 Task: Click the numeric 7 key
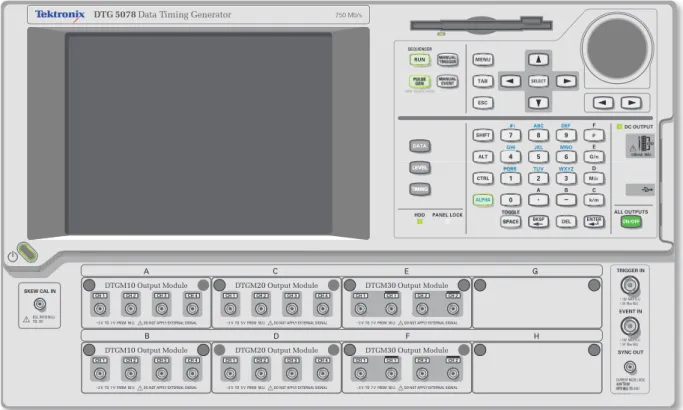point(511,135)
